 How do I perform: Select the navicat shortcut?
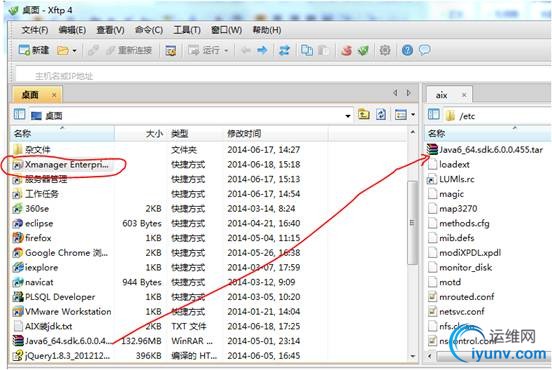[33, 282]
